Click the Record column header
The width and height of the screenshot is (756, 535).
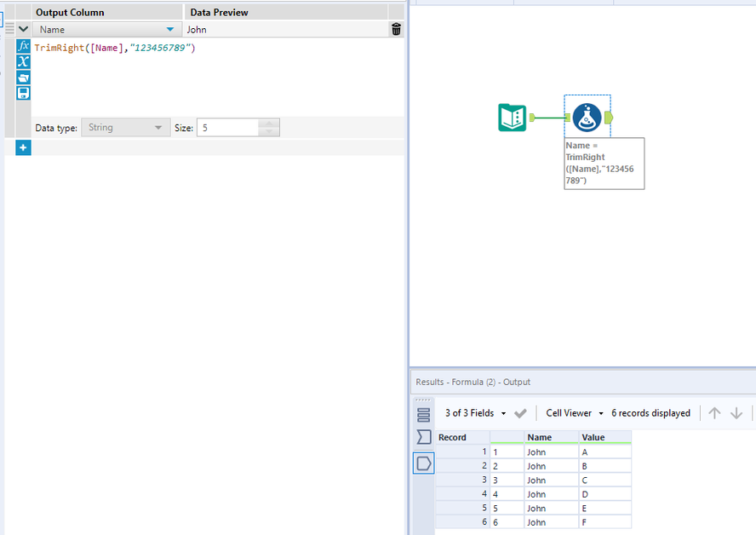click(462, 437)
